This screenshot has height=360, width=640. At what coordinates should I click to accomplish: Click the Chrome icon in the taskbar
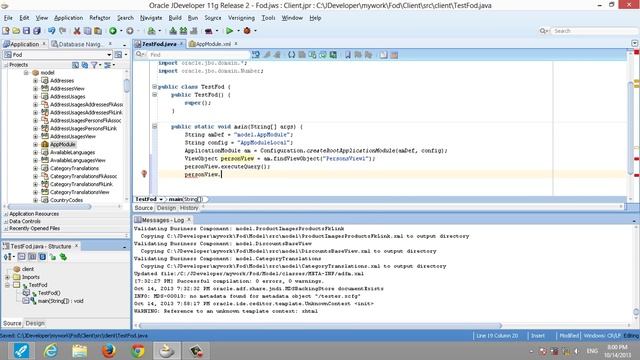pos(138,351)
